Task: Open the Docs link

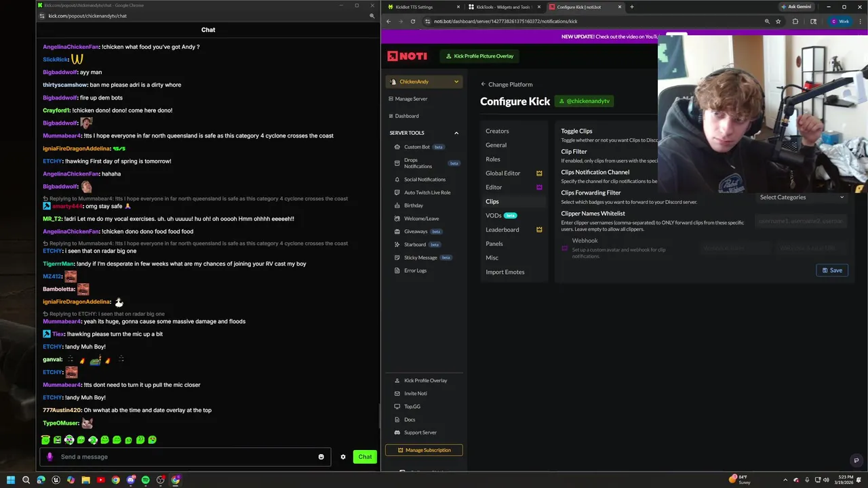Action: click(x=405, y=420)
